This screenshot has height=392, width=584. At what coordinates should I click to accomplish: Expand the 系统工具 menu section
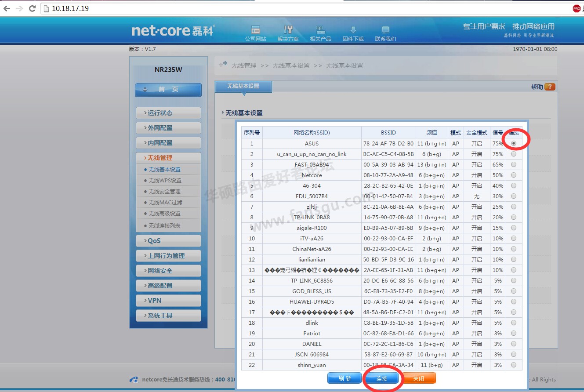(168, 316)
